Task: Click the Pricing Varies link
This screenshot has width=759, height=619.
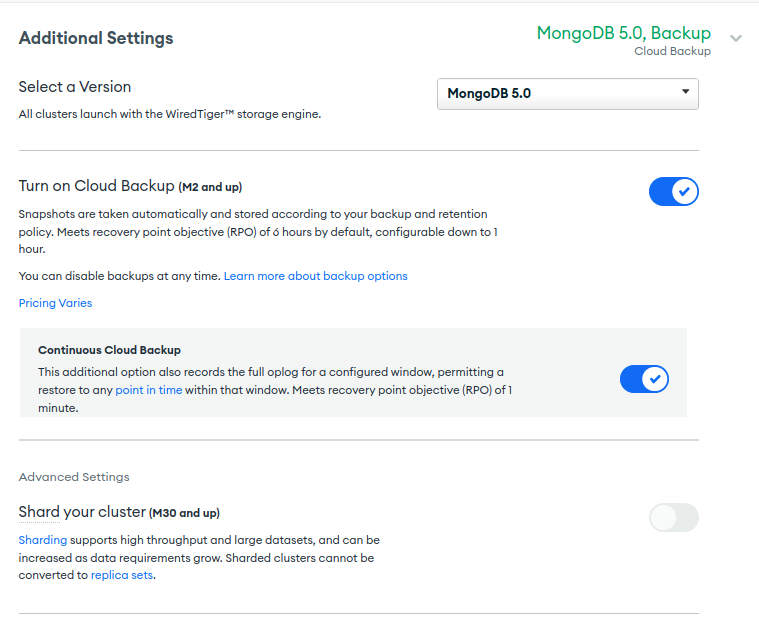Action: pyautogui.click(x=55, y=303)
